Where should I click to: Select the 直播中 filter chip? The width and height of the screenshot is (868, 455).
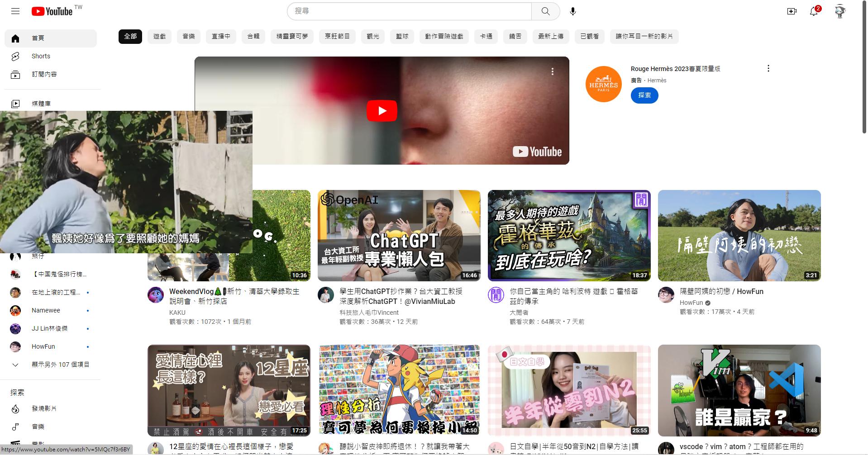coord(221,36)
